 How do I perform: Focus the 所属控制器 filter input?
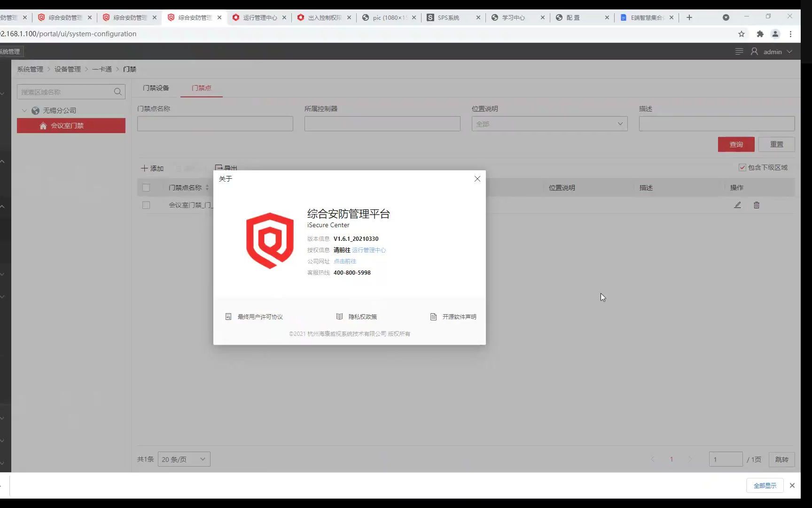click(382, 124)
